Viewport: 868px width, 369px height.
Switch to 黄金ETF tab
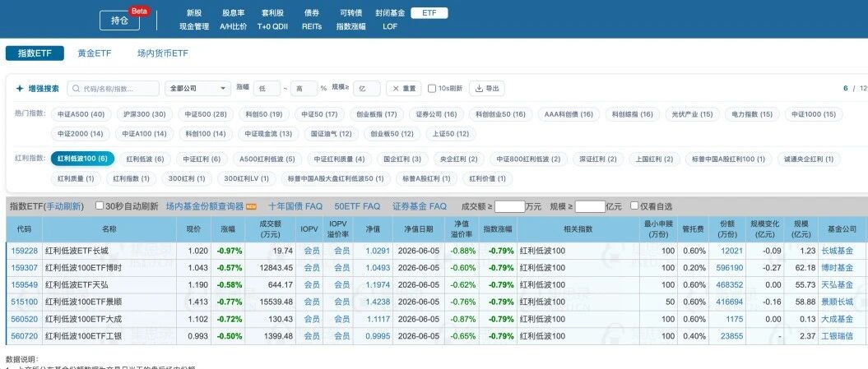[x=94, y=53]
